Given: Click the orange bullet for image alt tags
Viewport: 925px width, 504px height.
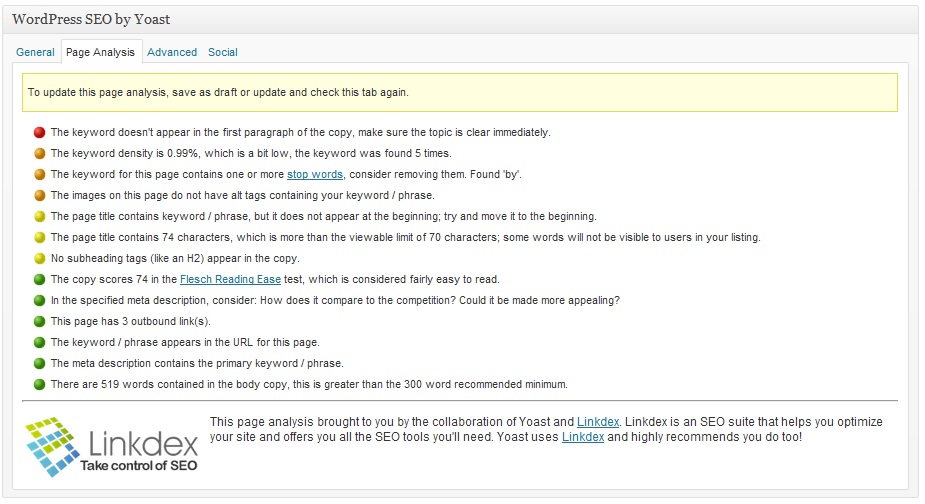Looking at the screenshot, I should [40, 195].
